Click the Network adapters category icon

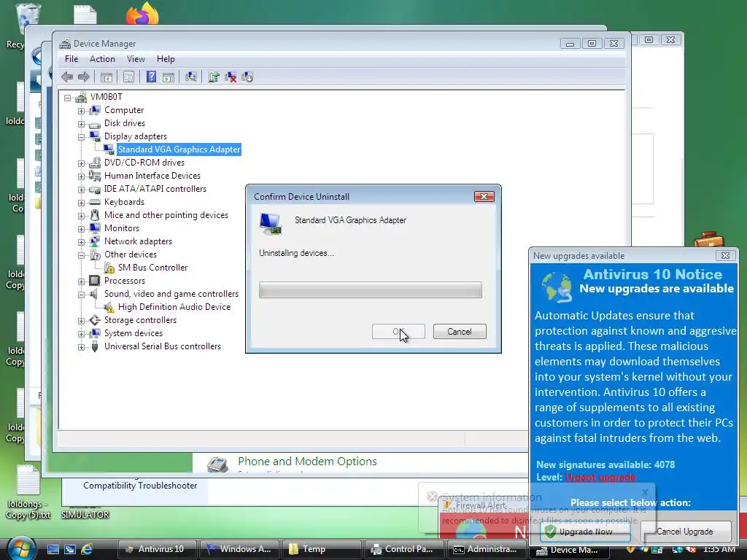coord(95,241)
